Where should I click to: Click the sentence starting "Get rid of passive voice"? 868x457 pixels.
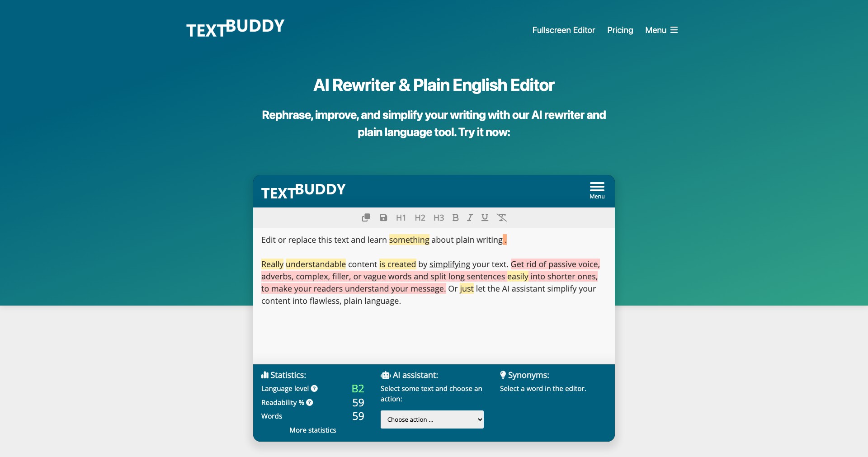tap(429, 277)
